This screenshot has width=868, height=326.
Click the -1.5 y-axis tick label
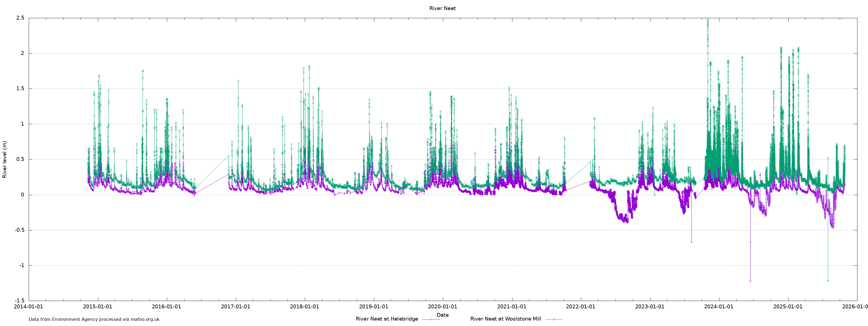[20, 301]
